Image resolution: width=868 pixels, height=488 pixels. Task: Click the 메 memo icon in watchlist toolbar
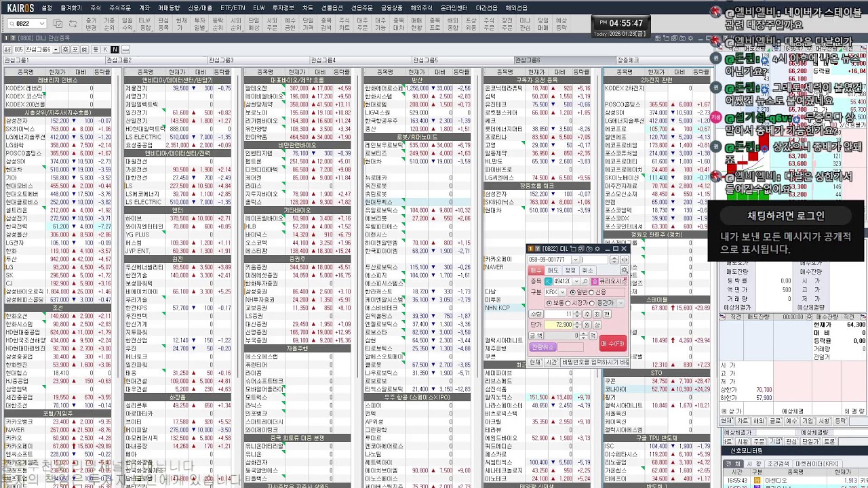coord(84,49)
